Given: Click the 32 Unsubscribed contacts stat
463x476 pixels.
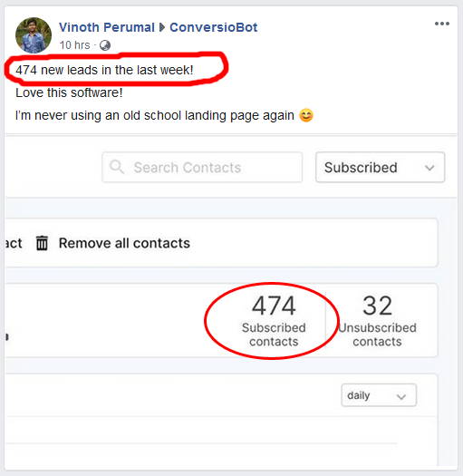Looking at the screenshot, I should (378, 321).
